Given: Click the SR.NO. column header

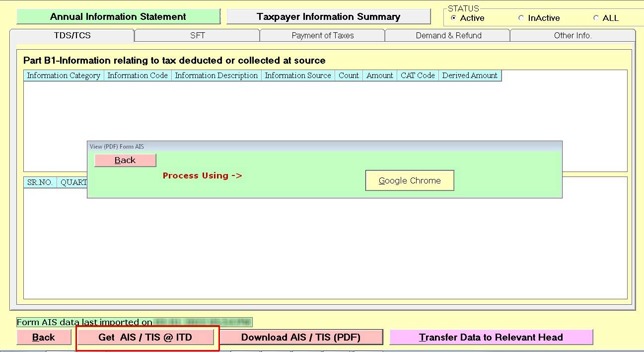Looking at the screenshot, I should (x=40, y=182).
